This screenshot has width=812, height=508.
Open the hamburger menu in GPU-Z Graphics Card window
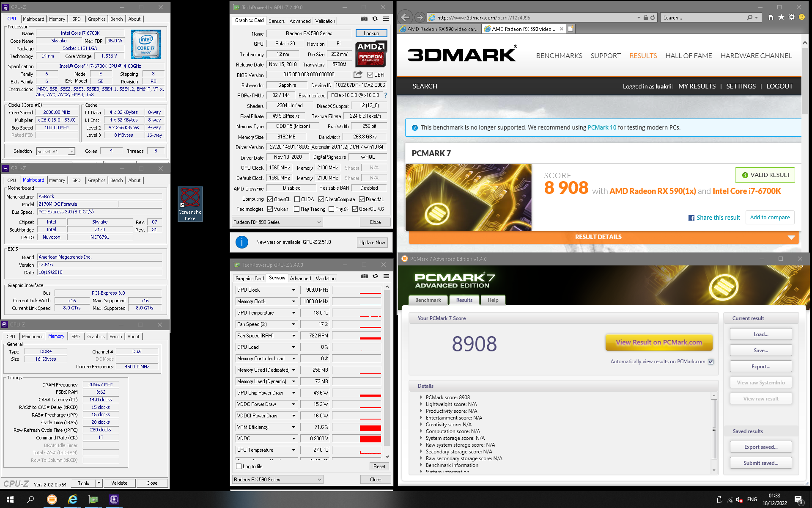coord(386,19)
